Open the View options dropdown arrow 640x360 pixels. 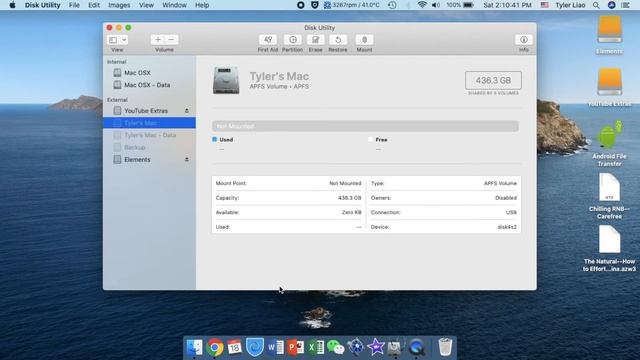[124, 40]
